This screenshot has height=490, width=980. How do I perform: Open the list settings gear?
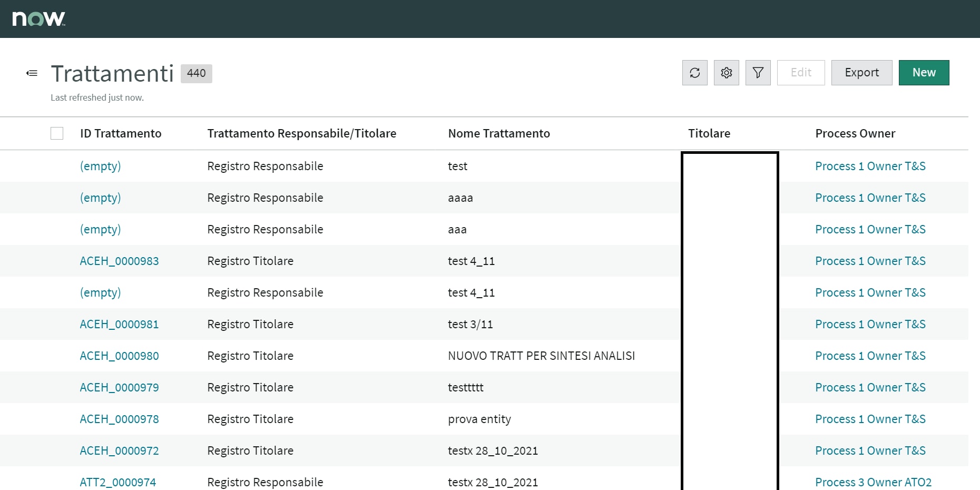(726, 73)
